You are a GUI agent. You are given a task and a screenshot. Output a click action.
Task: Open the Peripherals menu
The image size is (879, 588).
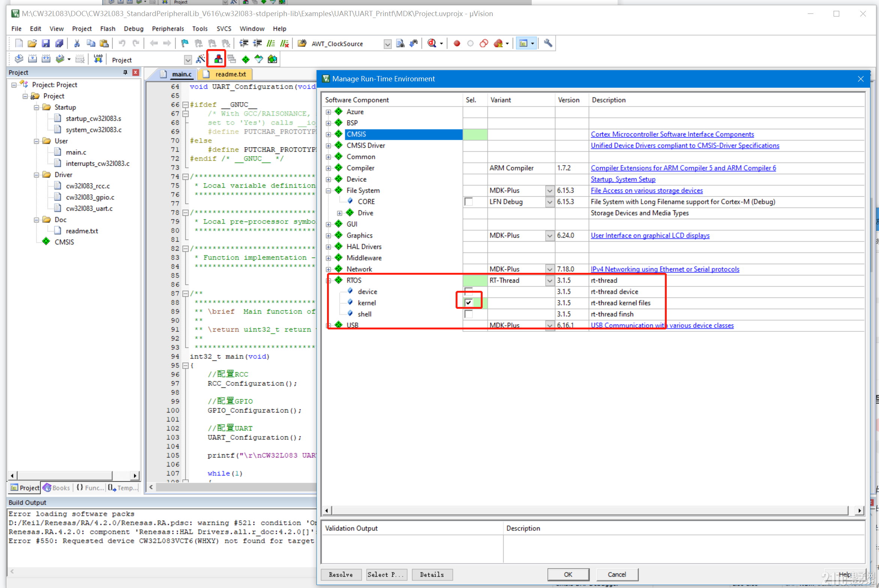(168, 28)
